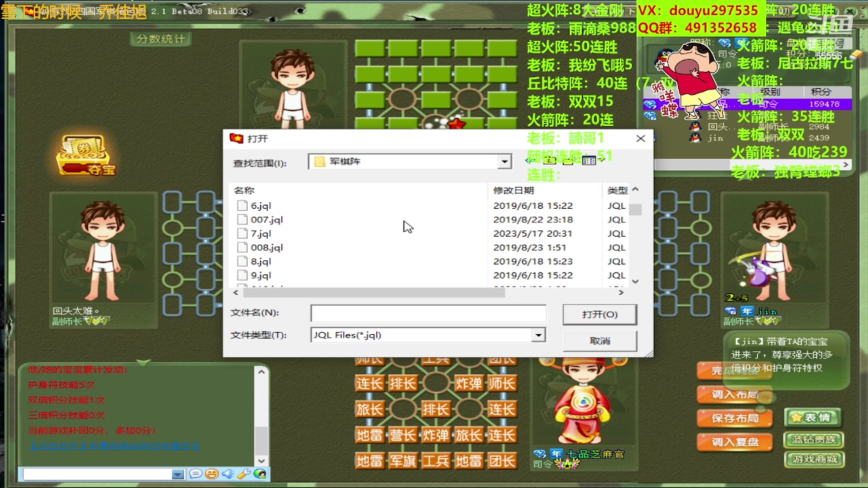Click the file list vertical scrollbar thumb

pyautogui.click(x=635, y=209)
